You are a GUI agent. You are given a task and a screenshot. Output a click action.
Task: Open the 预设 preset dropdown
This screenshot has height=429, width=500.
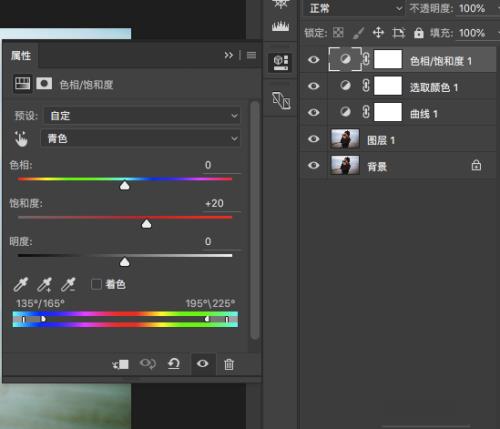coord(143,116)
